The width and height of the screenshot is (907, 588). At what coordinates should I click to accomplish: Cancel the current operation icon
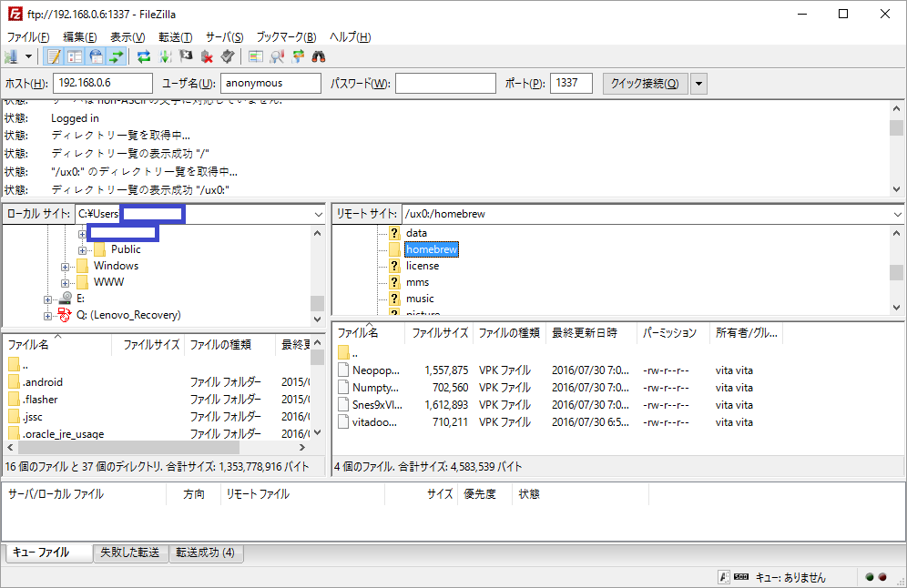click(x=186, y=56)
